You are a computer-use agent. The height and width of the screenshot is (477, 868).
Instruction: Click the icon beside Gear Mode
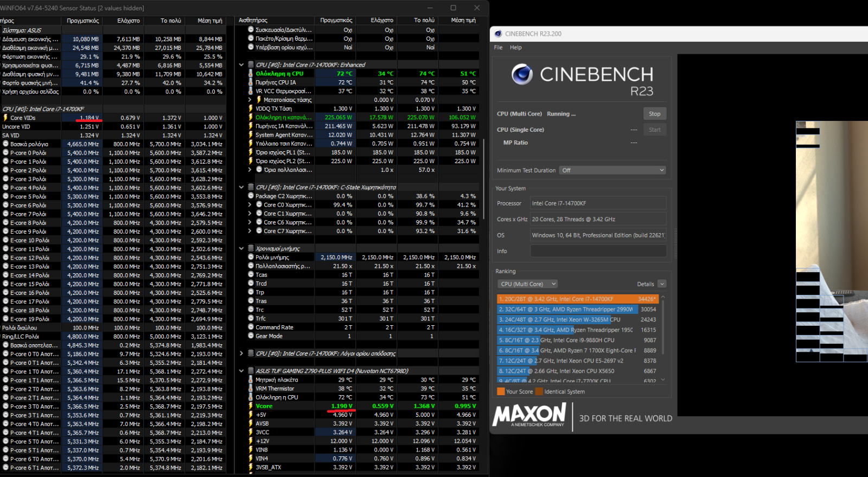click(x=251, y=336)
